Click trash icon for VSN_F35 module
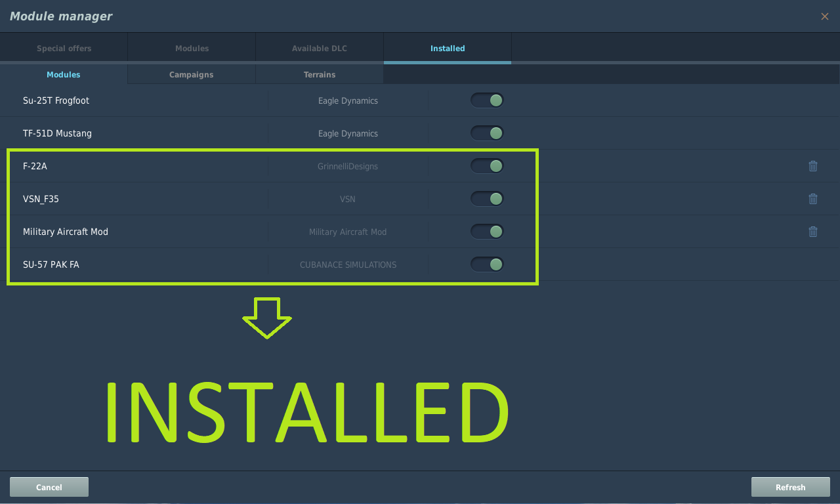 pyautogui.click(x=813, y=199)
